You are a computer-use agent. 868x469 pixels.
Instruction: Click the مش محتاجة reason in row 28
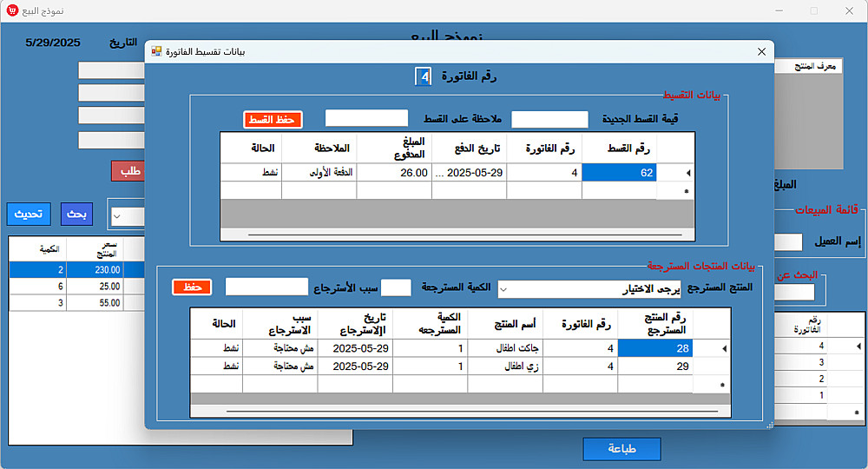point(279,348)
